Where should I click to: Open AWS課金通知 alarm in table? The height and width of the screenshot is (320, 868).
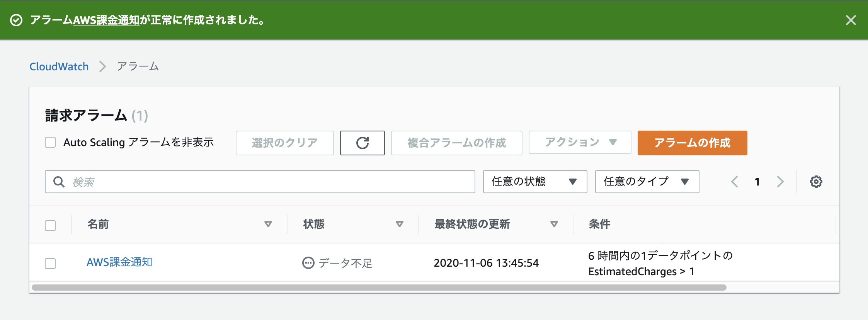coord(119,262)
